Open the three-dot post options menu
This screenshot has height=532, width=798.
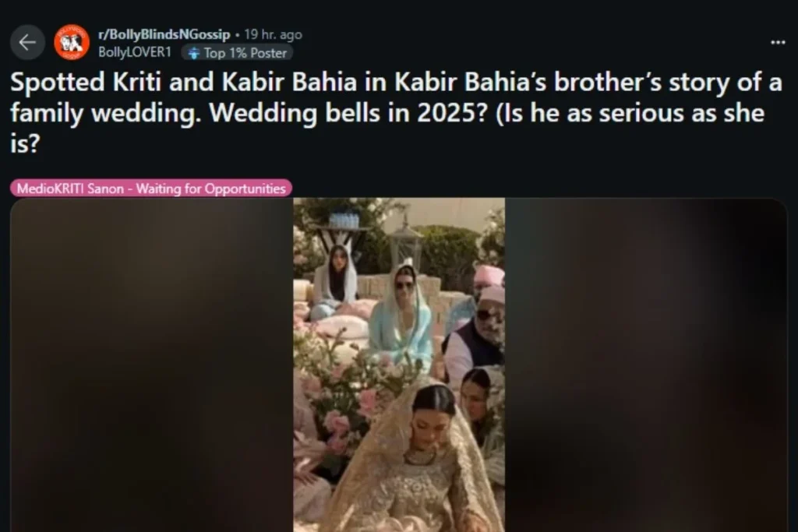778,43
